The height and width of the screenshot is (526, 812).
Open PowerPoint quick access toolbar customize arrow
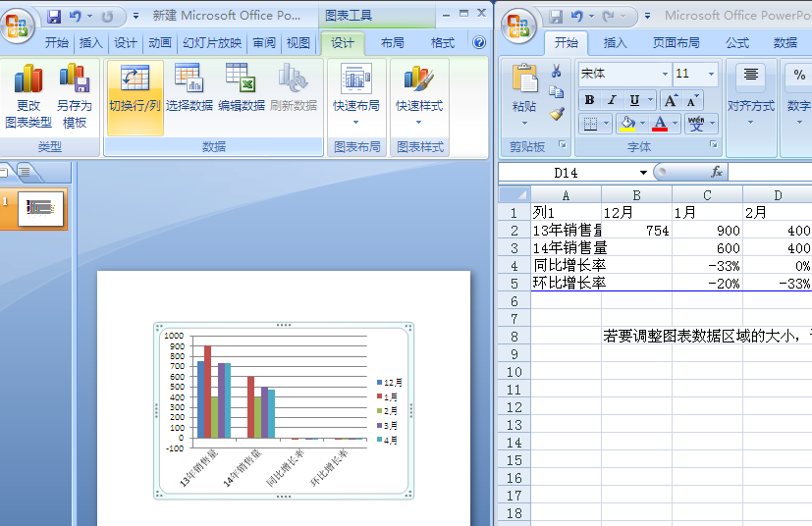[135, 16]
